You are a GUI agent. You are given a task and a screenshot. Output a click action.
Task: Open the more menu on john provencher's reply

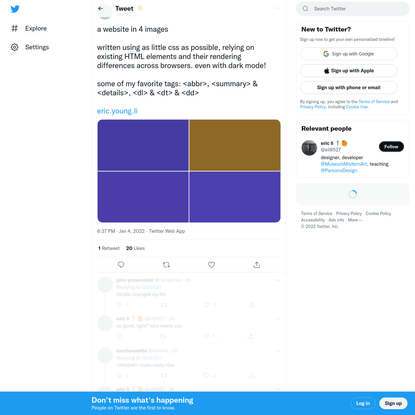[277, 280]
